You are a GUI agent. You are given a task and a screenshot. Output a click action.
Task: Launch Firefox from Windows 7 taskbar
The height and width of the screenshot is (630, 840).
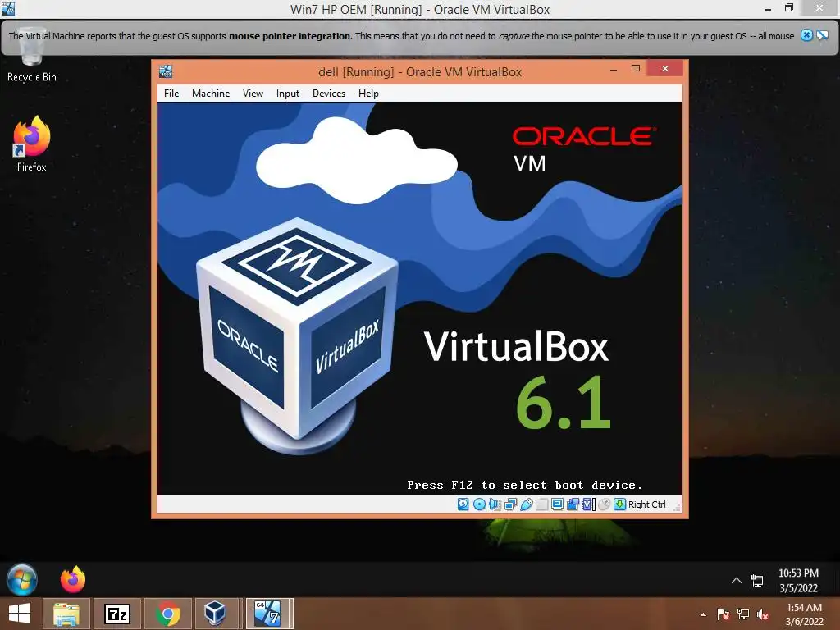click(73, 580)
